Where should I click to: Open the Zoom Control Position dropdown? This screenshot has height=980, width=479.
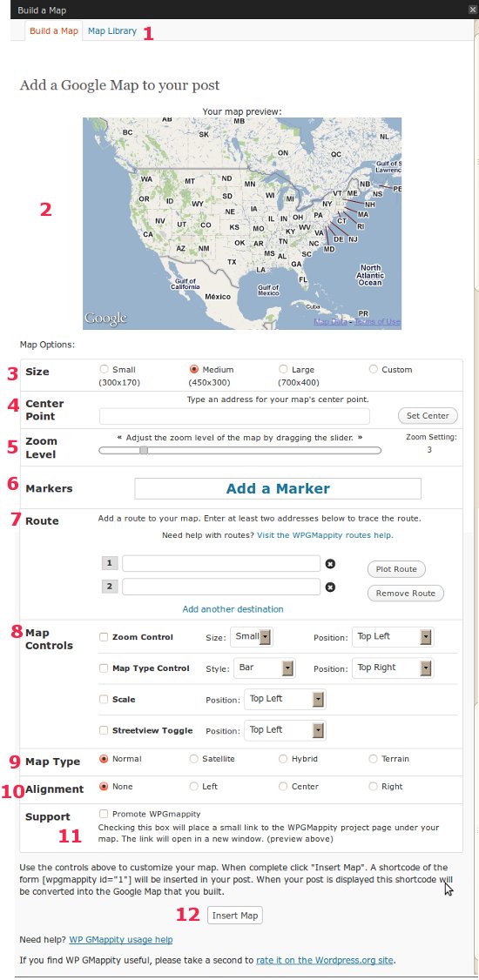click(x=393, y=637)
